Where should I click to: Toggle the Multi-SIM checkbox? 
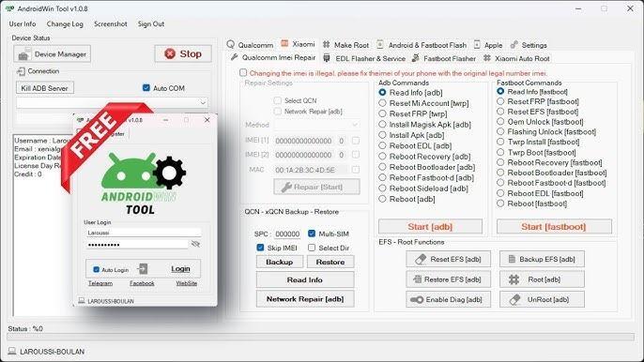(312, 234)
